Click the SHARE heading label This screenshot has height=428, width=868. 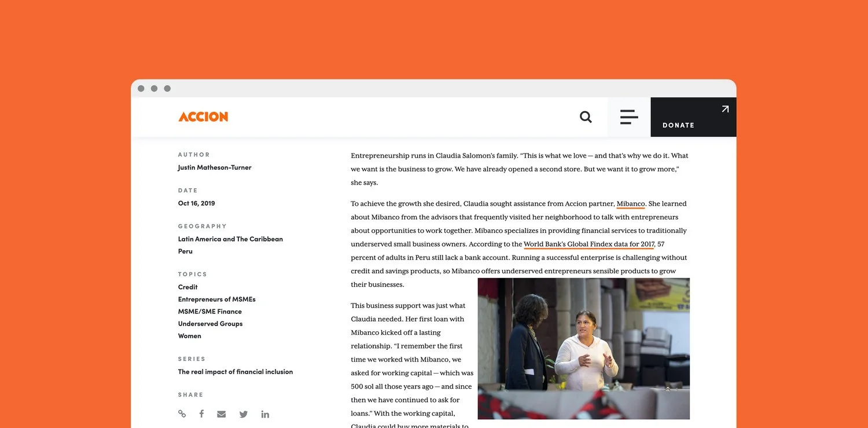190,394
